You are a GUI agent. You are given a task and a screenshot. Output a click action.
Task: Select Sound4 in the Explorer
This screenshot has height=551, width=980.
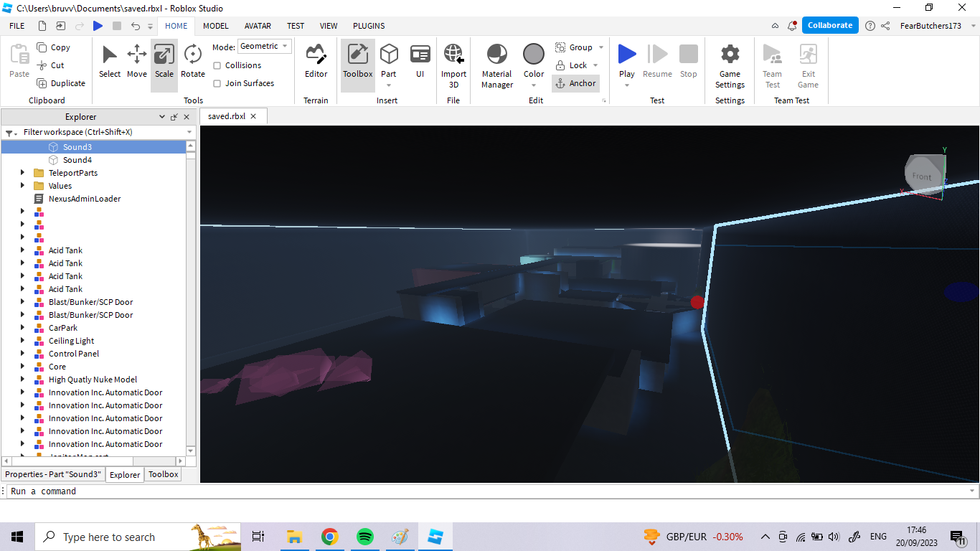[77, 160]
